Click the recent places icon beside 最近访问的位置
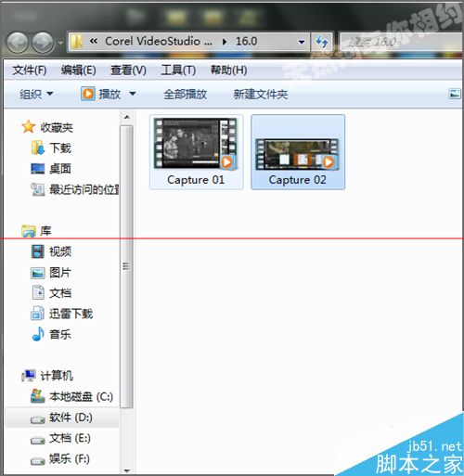 coord(38,189)
